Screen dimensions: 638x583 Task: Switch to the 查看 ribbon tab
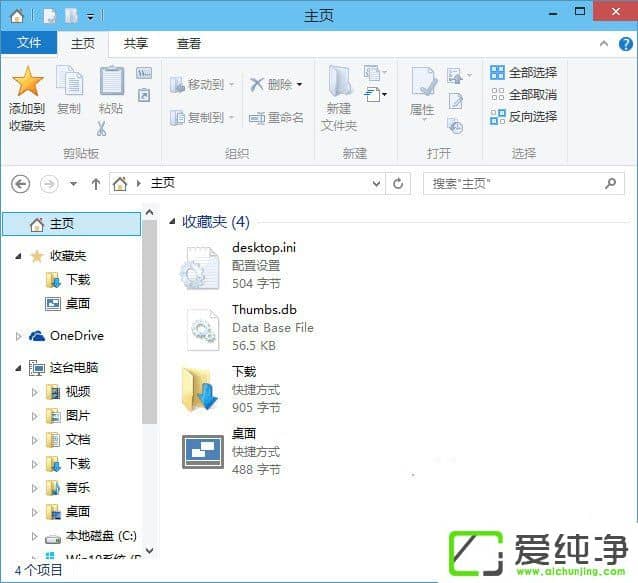tap(189, 43)
